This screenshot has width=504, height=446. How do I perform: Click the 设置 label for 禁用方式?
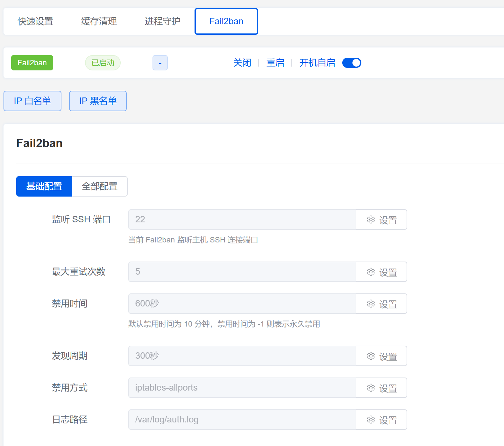388,388
